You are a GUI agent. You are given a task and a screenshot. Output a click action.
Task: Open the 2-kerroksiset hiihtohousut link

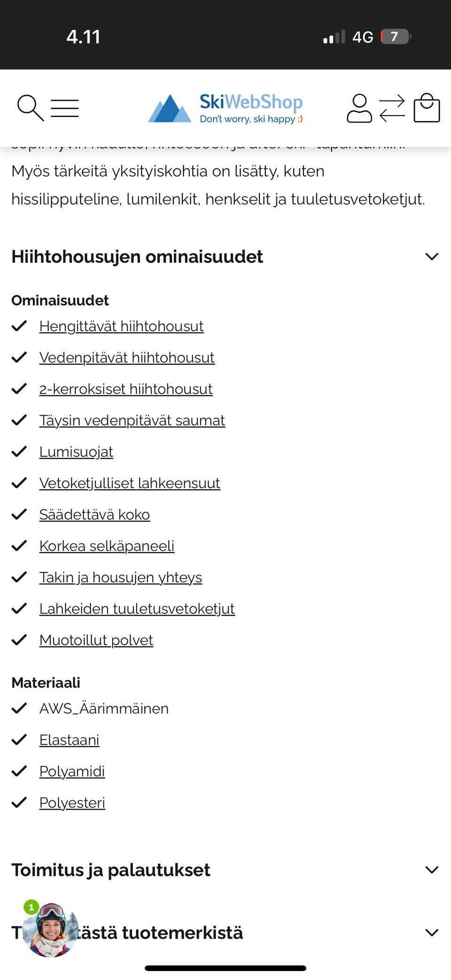(x=126, y=389)
